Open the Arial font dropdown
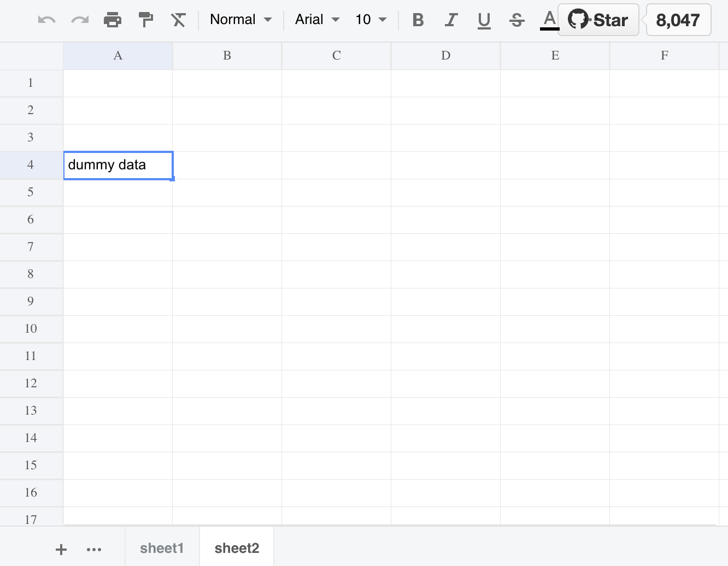Screen dimensions: 728x566 click(x=316, y=19)
